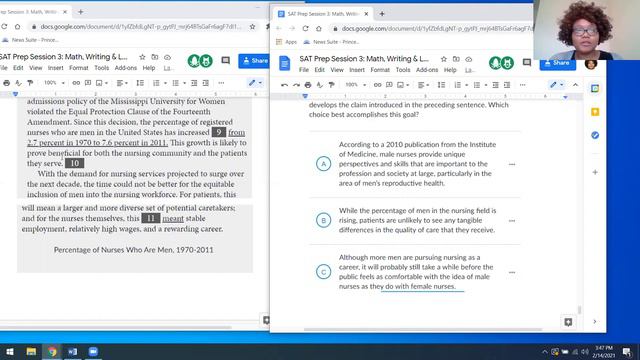The image size is (640, 360).
Task: Select the Paint format tool in the right Docs window
Action: (331, 85)
